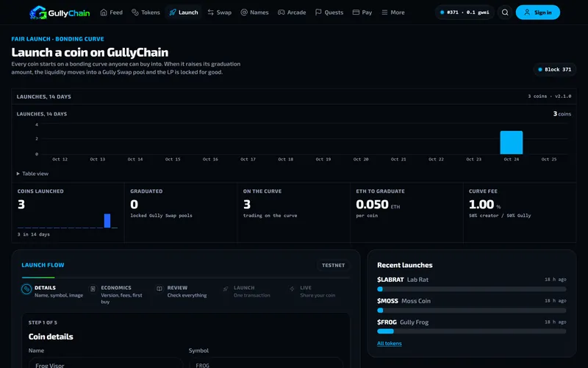Switch to the Launch tab
This screenshot has width=588, height=368.
[183, 13]
